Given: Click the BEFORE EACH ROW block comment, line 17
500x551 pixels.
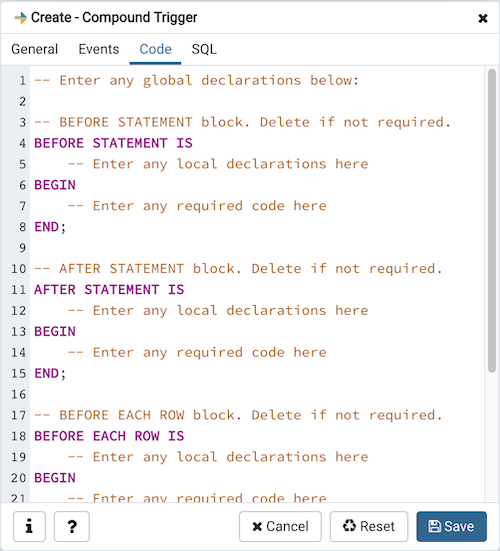Looking at the screenshot, I should (x=238, y=415).
